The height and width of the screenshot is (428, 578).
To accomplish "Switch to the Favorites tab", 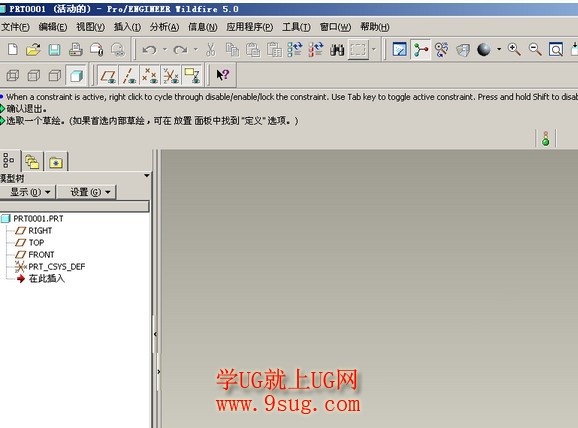I will point(56,162).
